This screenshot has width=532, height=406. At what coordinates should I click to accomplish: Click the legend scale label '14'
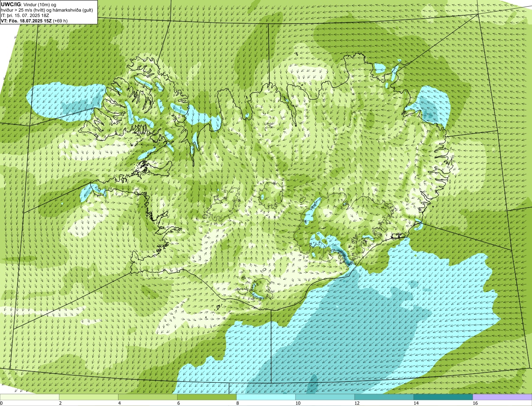pyautogui.click(x=416, y=403)
